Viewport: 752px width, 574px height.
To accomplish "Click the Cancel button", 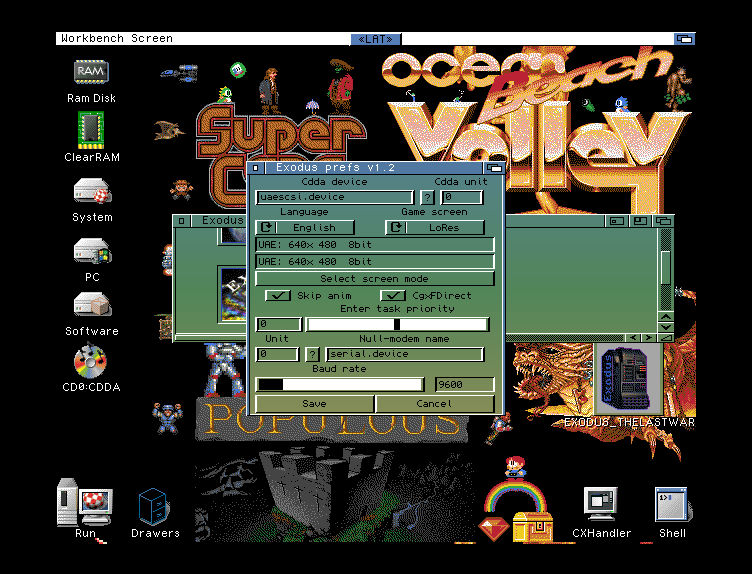I will coord(435,404).
